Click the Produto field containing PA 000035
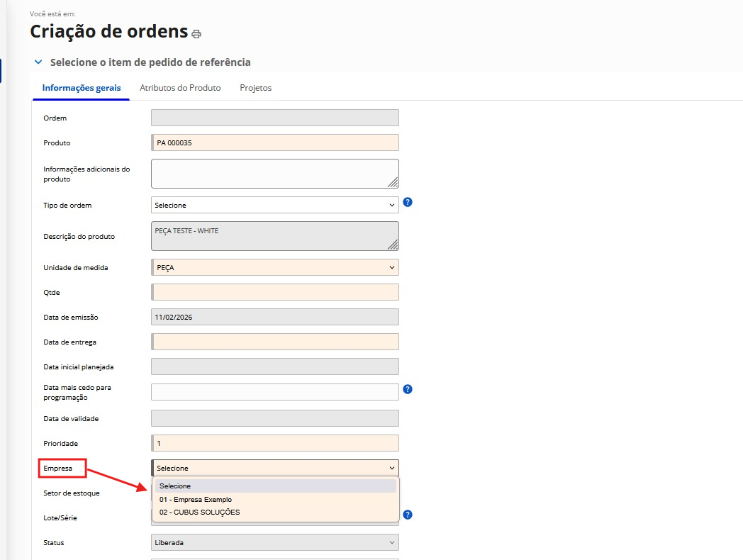Image resolution: width=743 pixels, height=560 pixels. [x=275, y=142]
